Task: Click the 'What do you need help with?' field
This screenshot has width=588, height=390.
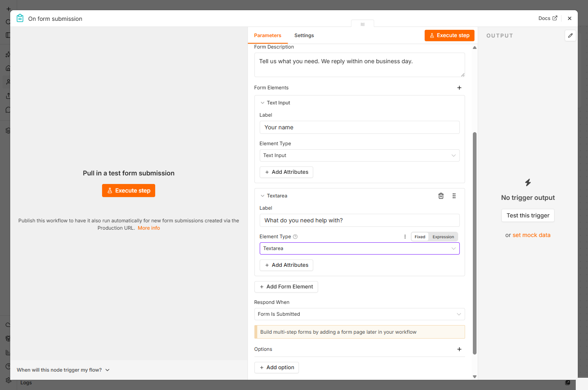Action: coord(359,220)
